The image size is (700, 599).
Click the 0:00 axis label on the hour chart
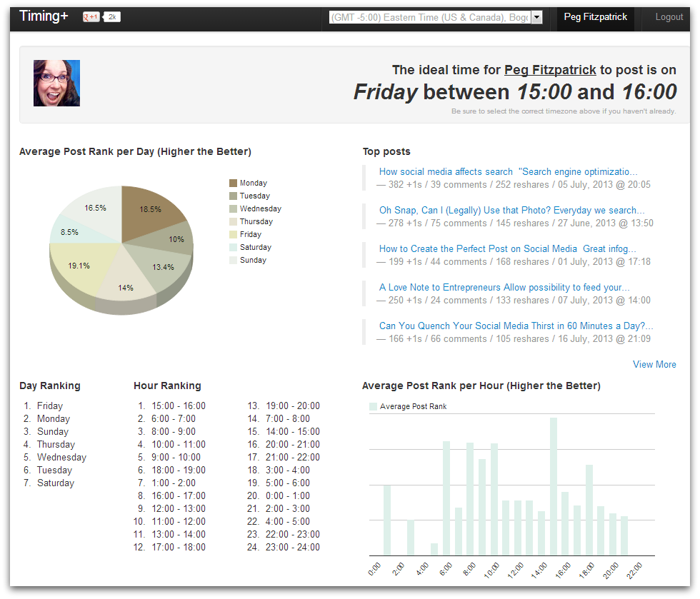[x=374, y=569]
